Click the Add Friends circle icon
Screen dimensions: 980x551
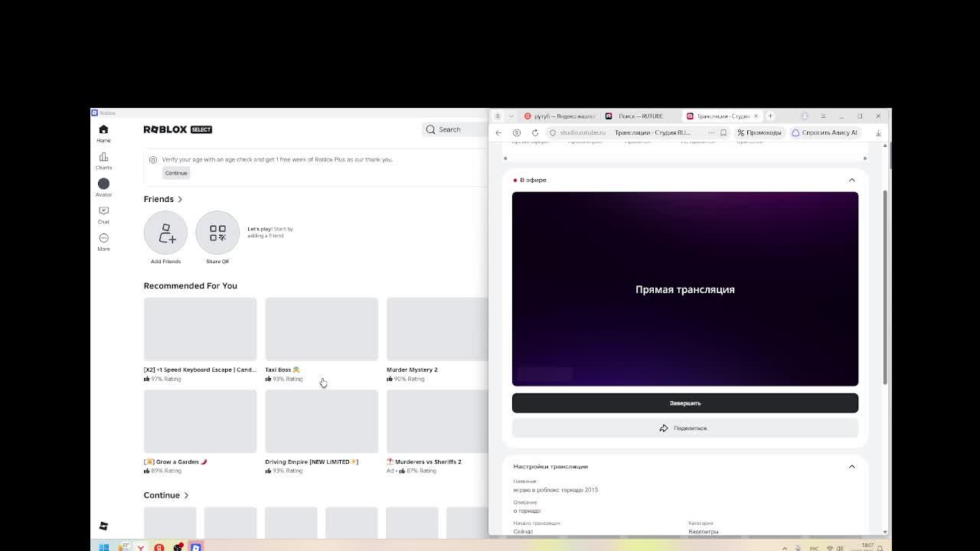(165, 233)
